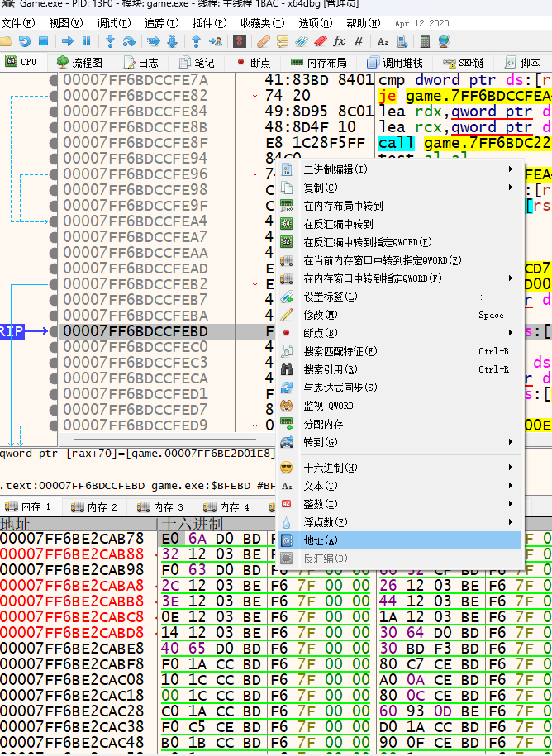This screenshot has height=756, width=552.
Task: Run to user code icon
Action: (x=216, y=41)
